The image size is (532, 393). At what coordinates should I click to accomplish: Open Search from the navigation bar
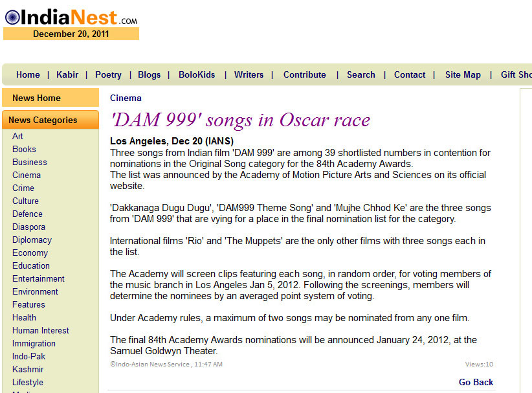click(x=360, y=74)
